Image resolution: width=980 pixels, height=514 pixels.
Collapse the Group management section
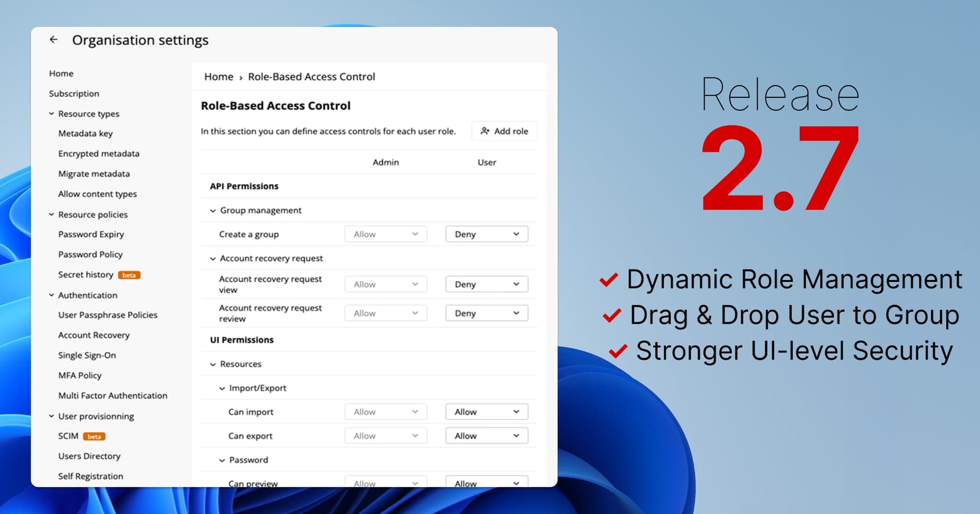pyautogui.click(x=212, y=210)
